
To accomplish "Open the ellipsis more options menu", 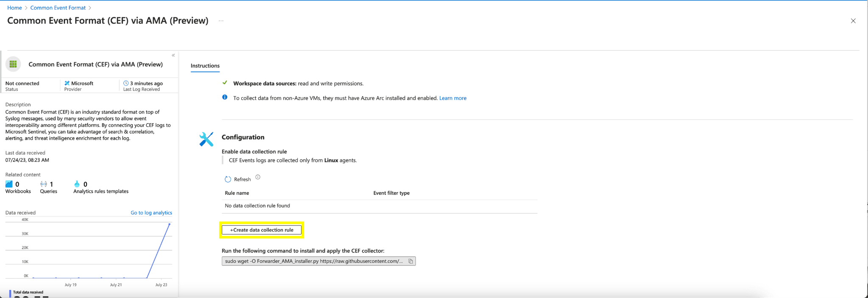I will point(221,21).
